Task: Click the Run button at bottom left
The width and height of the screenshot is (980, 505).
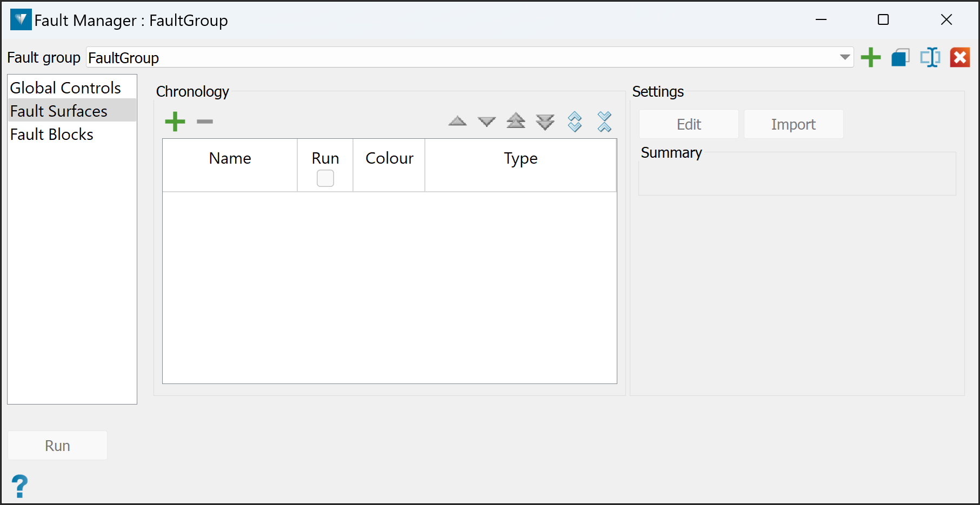Action: click(57, 446)
